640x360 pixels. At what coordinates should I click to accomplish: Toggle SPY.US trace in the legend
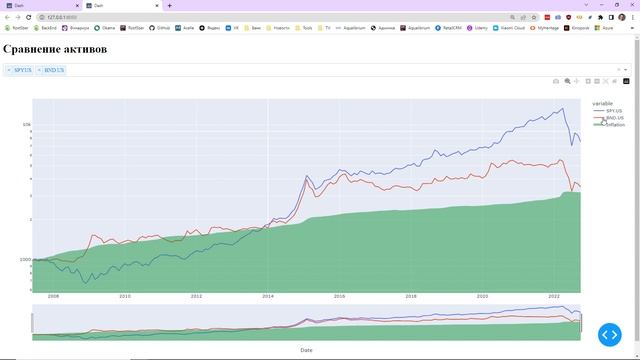608,111
